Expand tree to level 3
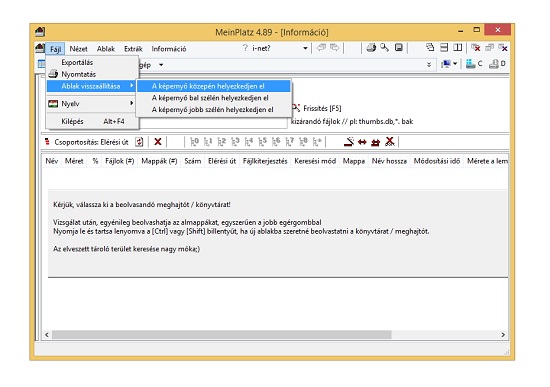Viewport: 550px width, 387px height. 235,142
